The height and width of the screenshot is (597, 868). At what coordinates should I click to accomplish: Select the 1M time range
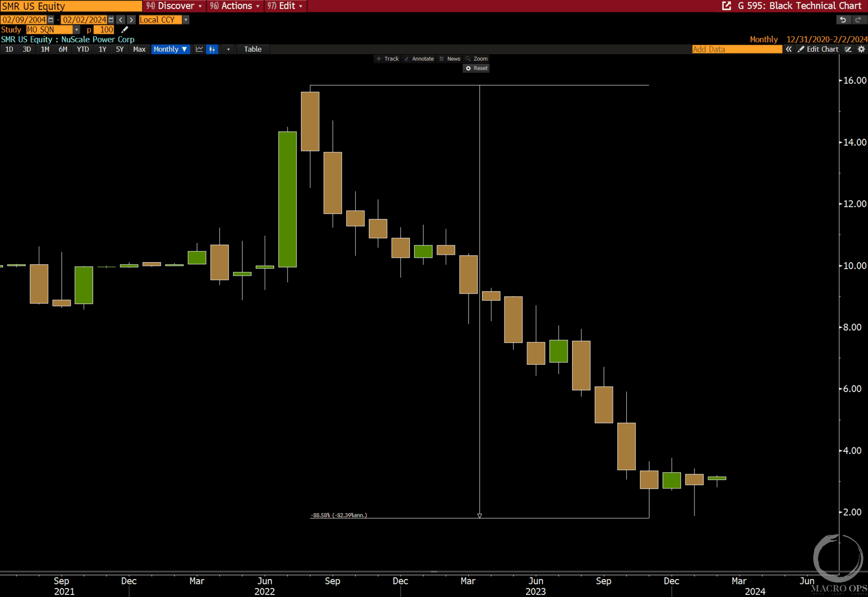point(45,49)
